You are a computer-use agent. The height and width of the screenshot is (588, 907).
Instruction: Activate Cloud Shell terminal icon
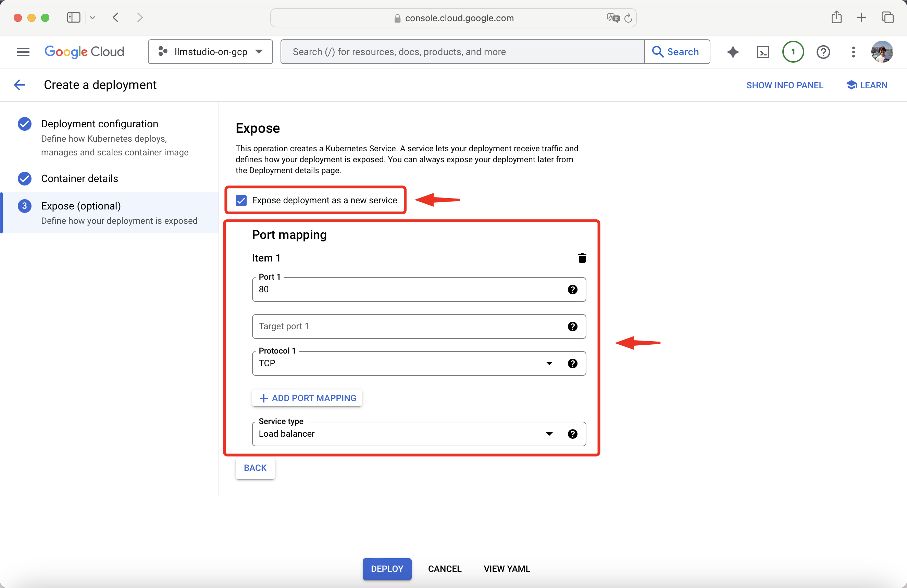[763, 52]
